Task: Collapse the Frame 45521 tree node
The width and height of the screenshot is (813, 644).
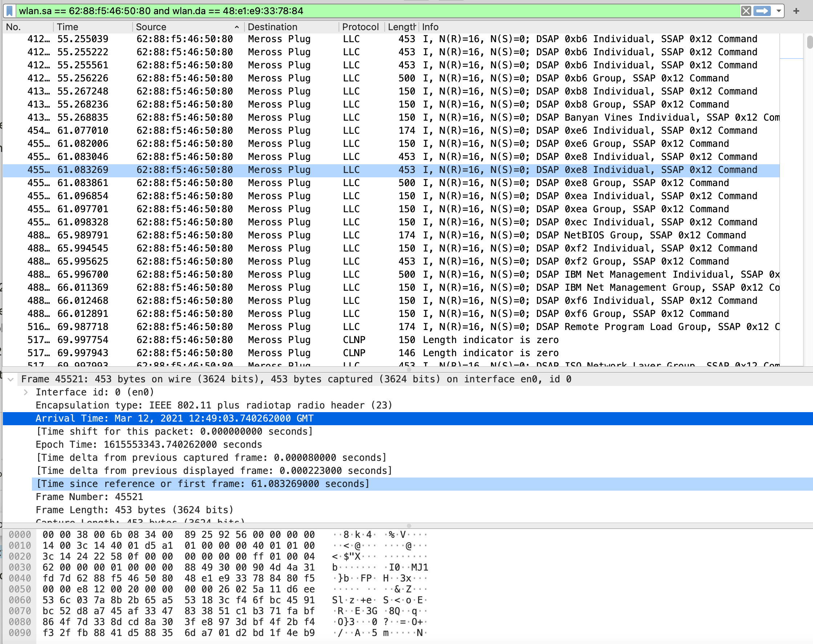Action: pos(11,379)
